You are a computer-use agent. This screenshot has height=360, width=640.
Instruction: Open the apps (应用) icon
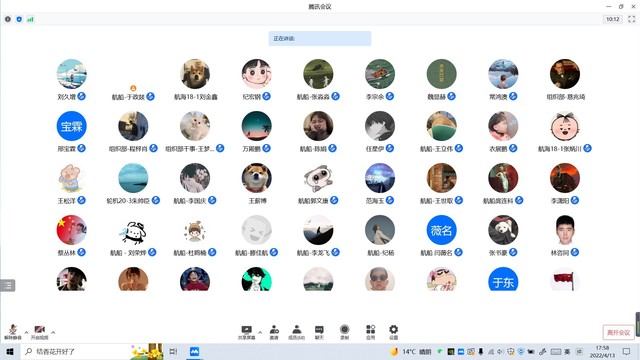pos(370,333)
